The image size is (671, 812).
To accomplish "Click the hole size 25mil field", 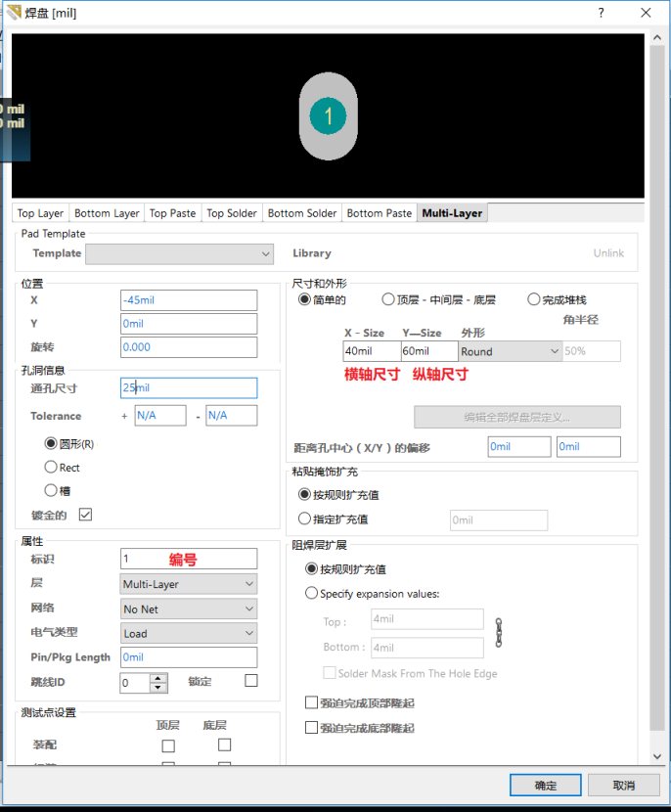I will click(x=189, y=387).
